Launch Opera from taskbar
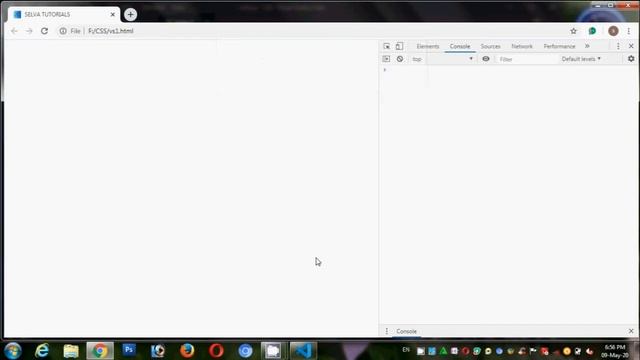This screenshot has height=360, width=640. [x=216, y=351]
